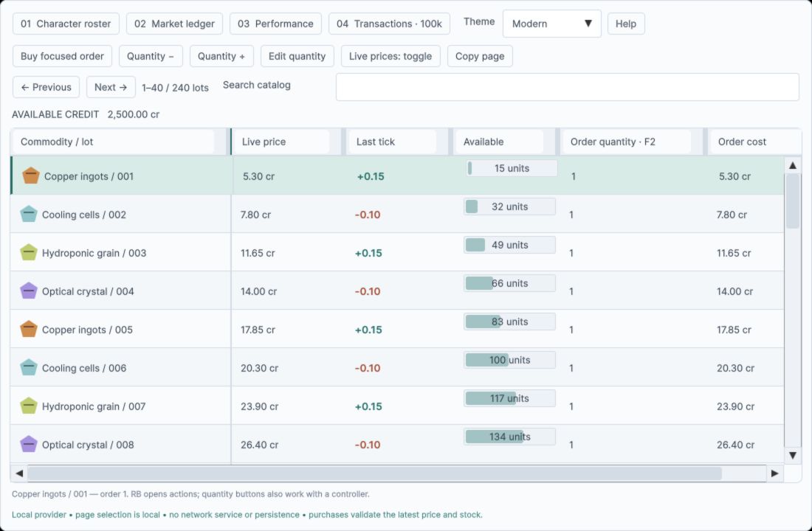The height and width of the screenshot is (531, 812).
Task: Click the order cost 26.40 cr cell
Action: click(x=735, y=445)
